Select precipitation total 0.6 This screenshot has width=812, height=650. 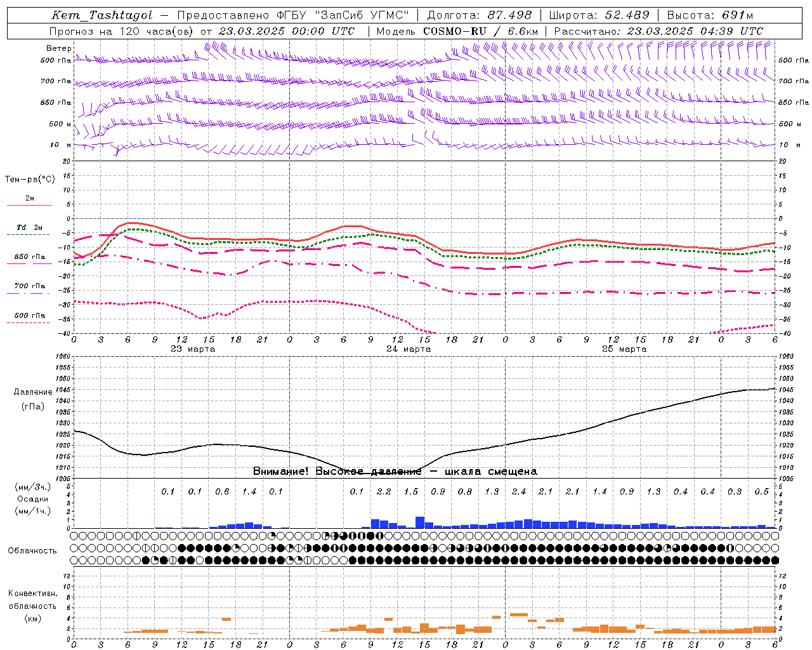(x=222, y=491)
